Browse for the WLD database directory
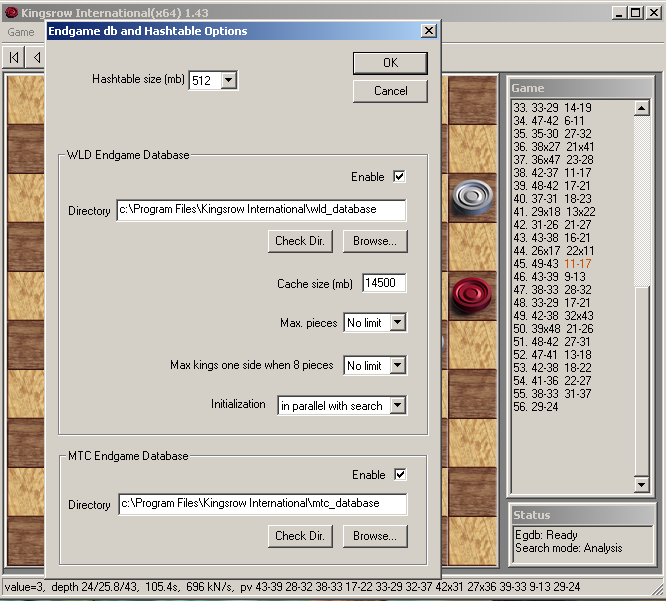The image size is (666, 601). (x=375, y=241)
